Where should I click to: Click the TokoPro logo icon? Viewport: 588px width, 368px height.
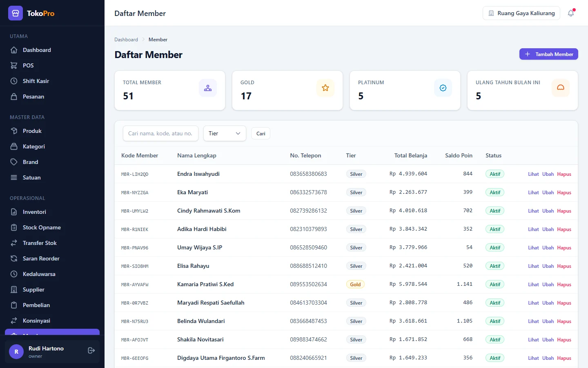point(16,13)
